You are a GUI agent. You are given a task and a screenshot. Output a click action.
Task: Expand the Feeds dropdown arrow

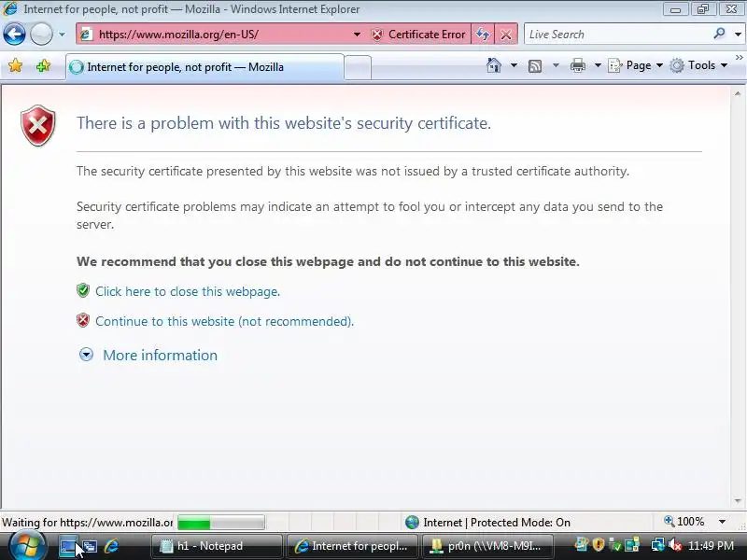coord(556,65)
